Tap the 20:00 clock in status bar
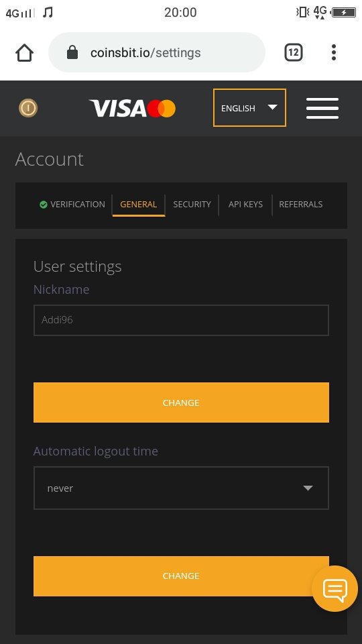The image size is (362, 644). pos(180,12)
